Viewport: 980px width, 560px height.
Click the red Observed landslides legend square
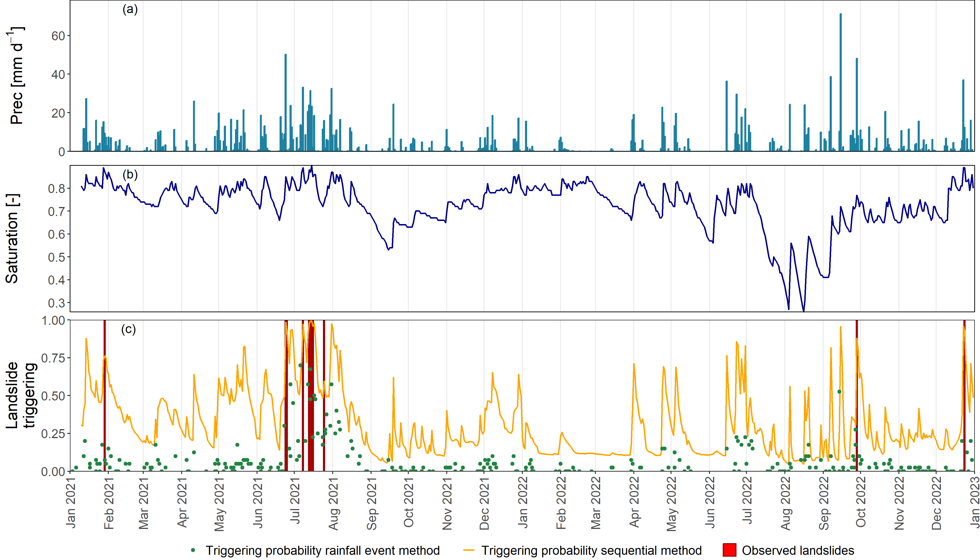(729, 550)
